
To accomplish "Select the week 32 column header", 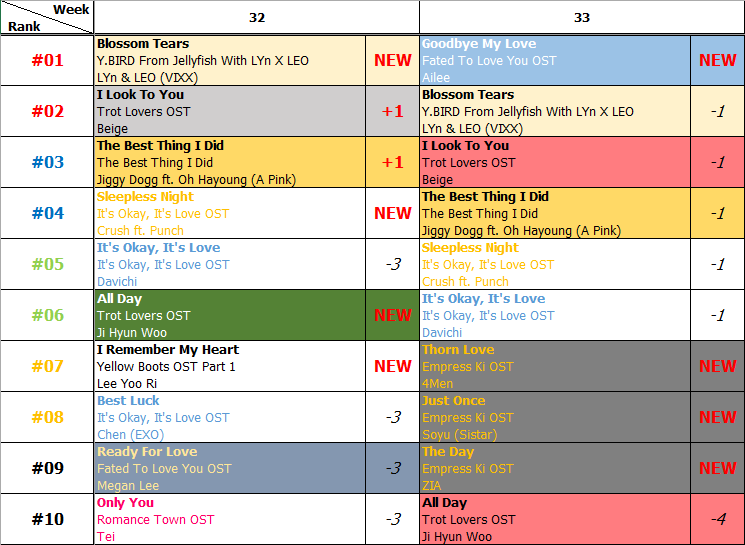I will point(257,18).
